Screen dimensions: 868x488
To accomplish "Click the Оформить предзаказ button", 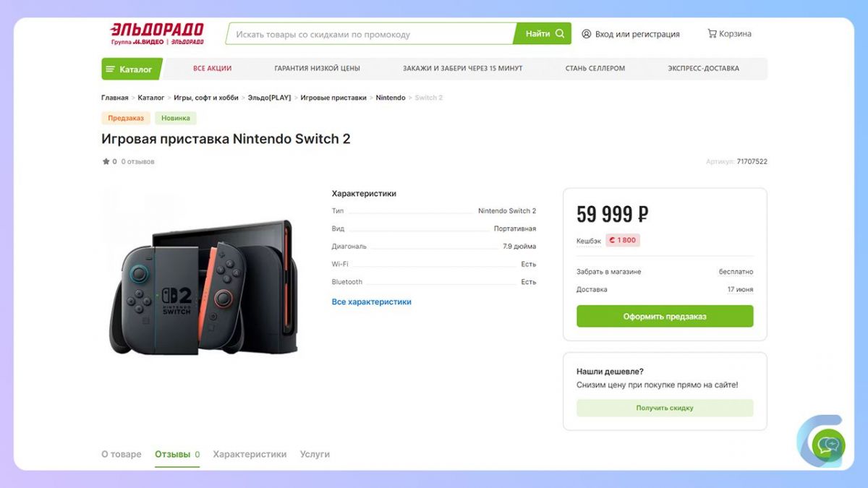I will pyautogui.click(x=665, y=316).
